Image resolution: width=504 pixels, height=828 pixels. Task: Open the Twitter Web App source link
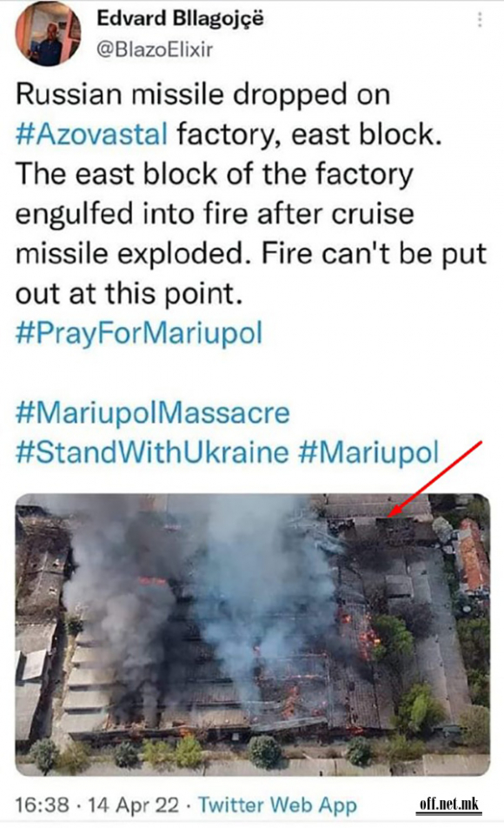[x=277, y=805]
